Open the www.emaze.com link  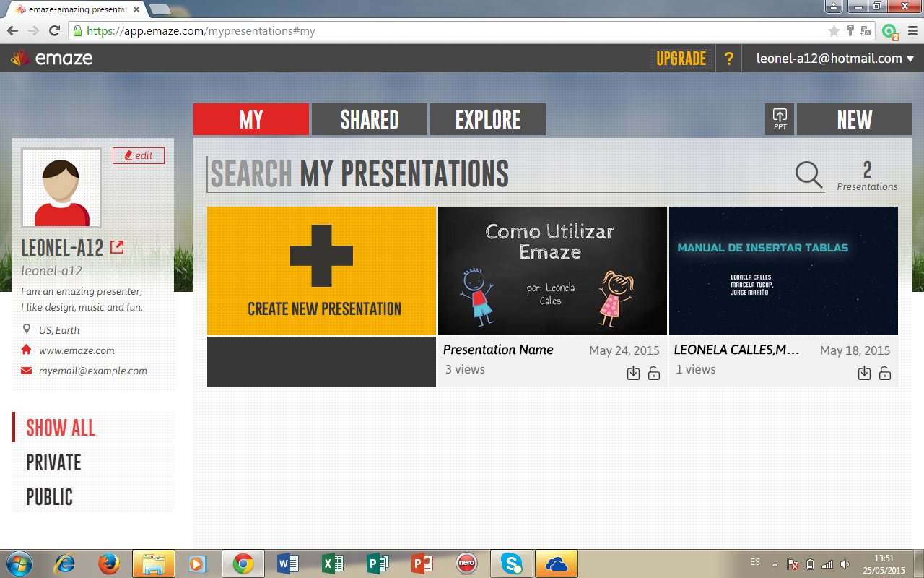tap(77, 350)
